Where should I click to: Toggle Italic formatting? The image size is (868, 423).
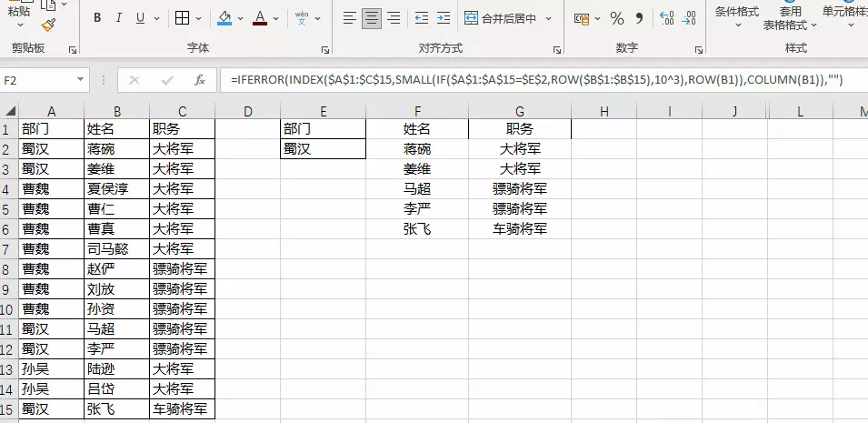119,18
